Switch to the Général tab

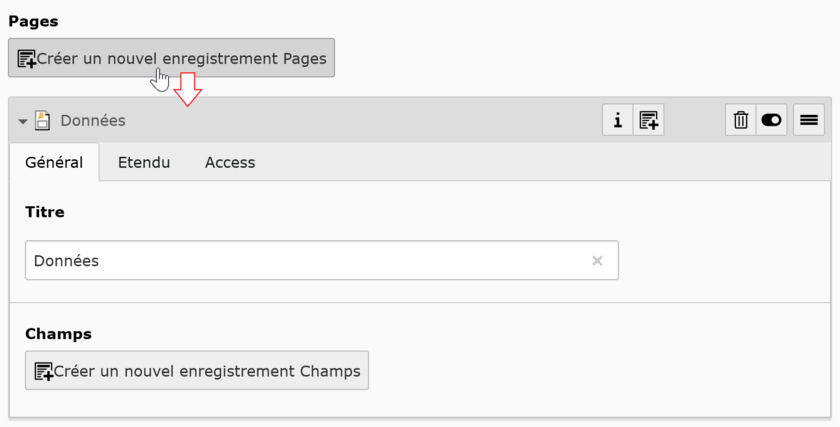(x=54, y=162)
